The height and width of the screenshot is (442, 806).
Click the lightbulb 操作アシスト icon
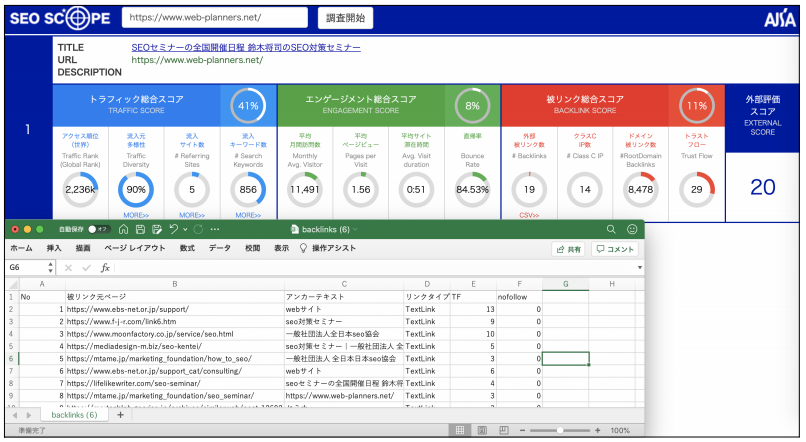coord(303,248)
